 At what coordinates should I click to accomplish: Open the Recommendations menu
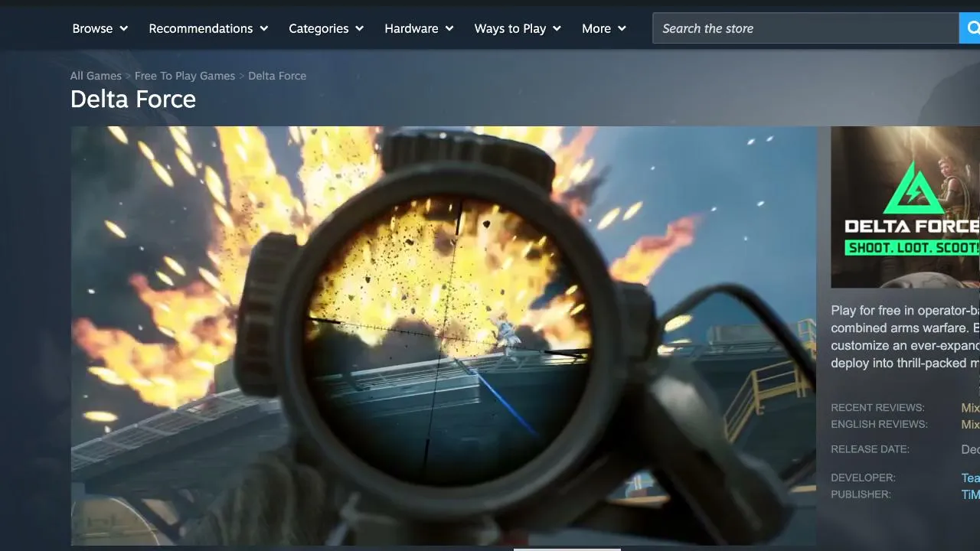tap(208, 28)
